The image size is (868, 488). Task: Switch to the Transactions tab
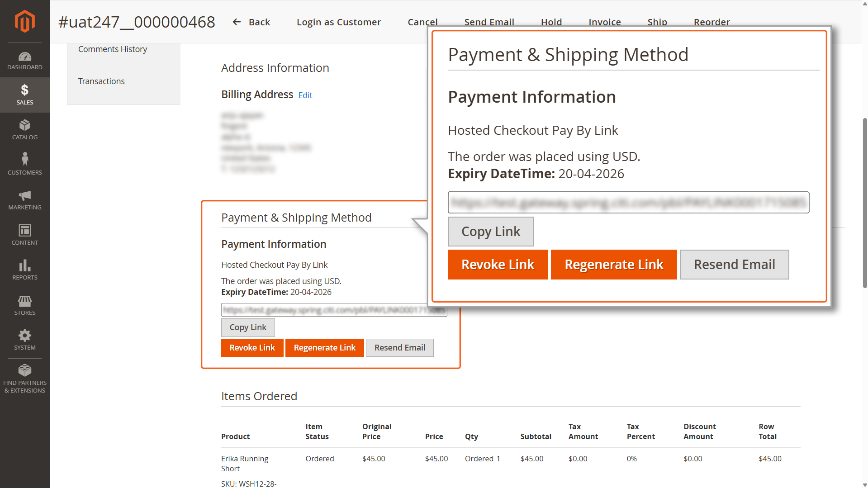101,81
